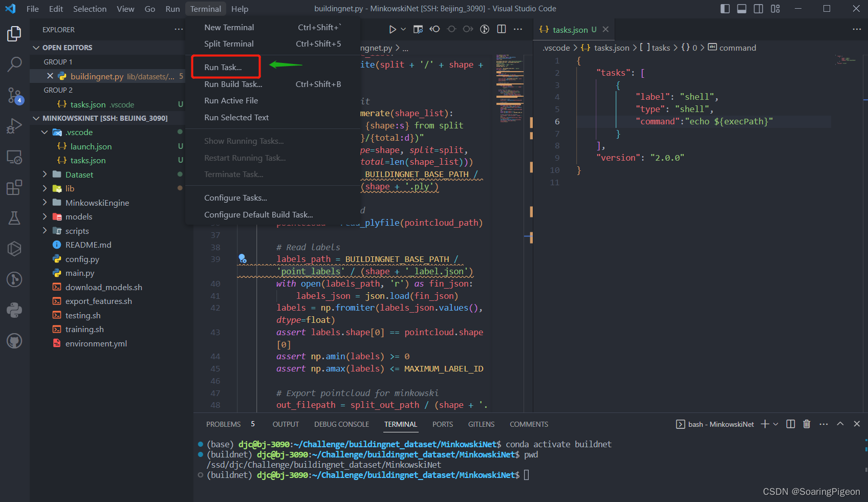
Task: Click the lightbulb code action on line 39
Action: tap(243, 258)
